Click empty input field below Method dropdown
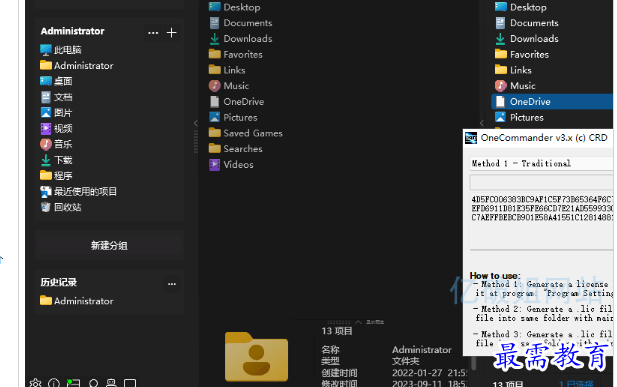 point(541,182)
